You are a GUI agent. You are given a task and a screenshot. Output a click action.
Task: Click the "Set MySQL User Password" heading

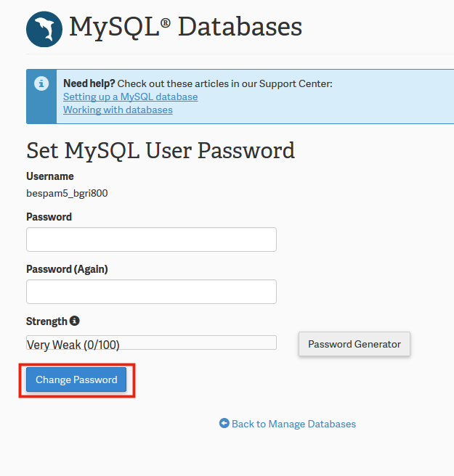point(161,150)
